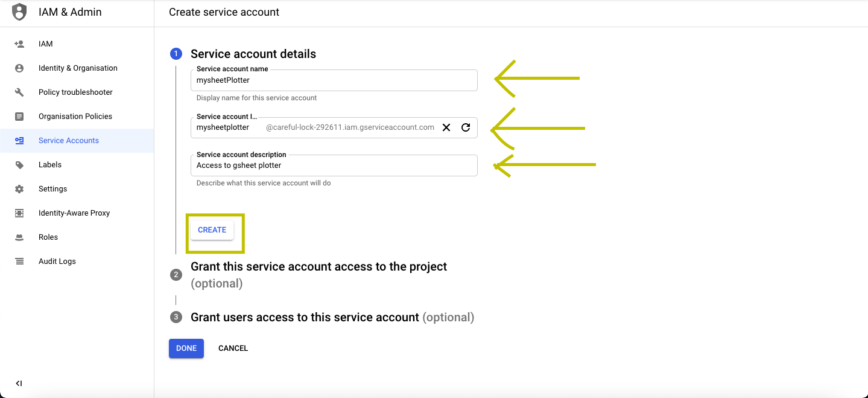Viewport: 868px width, 398px height.
Task: Open Settings in sidebar
Action: (77, 189)
